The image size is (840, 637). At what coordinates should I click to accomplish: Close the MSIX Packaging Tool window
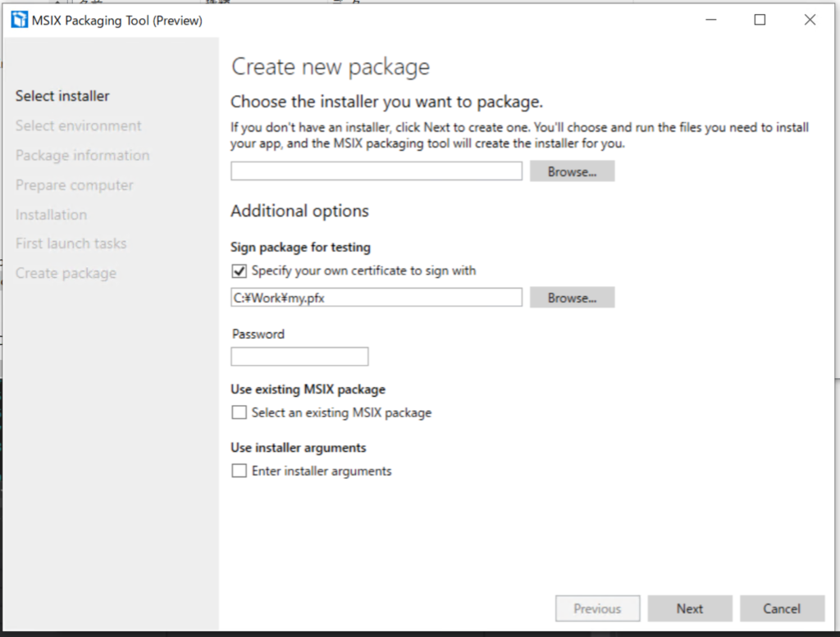coord(810,20)
